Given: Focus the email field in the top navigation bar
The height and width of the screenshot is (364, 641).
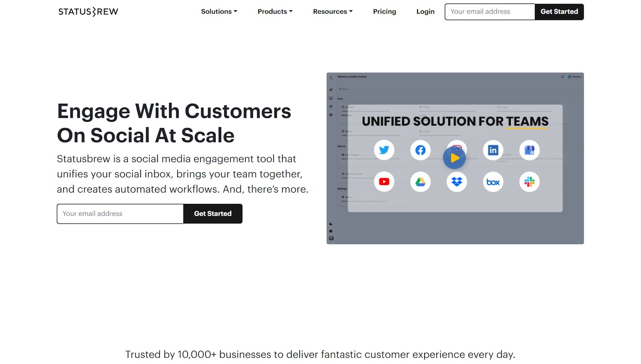Looking at the screenshot, I should [490, 12].
